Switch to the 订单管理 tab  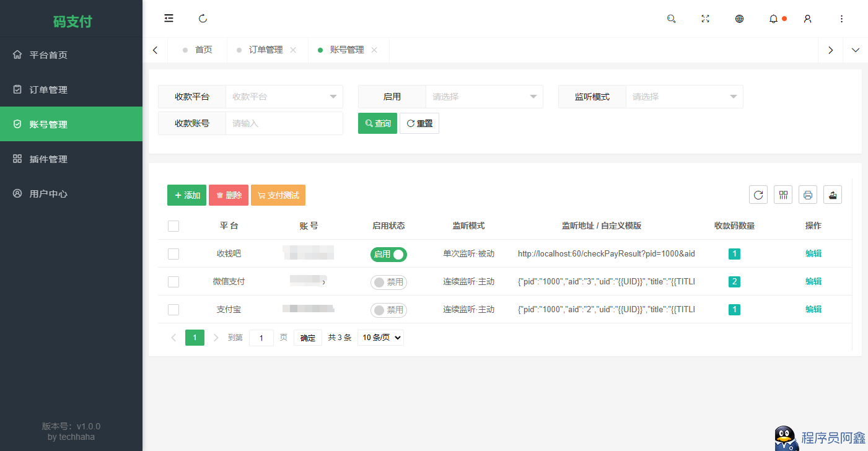coord(266,50)
